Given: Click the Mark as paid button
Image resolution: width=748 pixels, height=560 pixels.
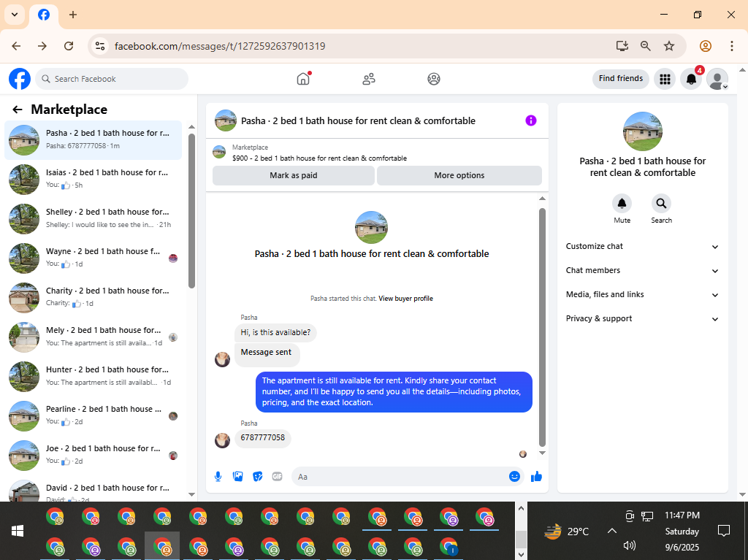Looking at the screenshot, I should [x=294, y=175].
